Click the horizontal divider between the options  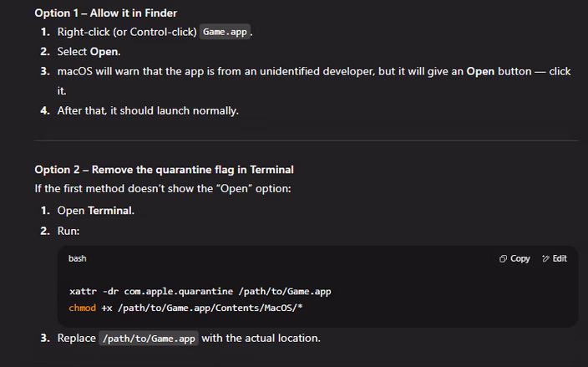pos(306,140)
